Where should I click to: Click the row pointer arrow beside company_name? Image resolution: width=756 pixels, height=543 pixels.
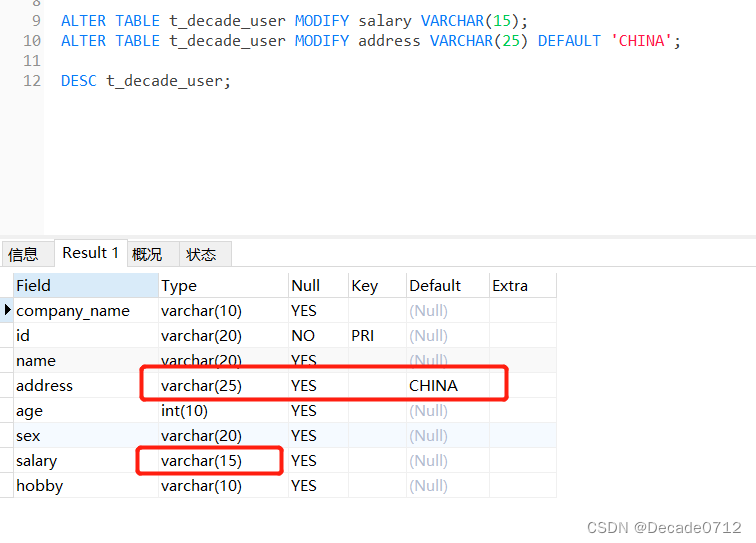8,310
